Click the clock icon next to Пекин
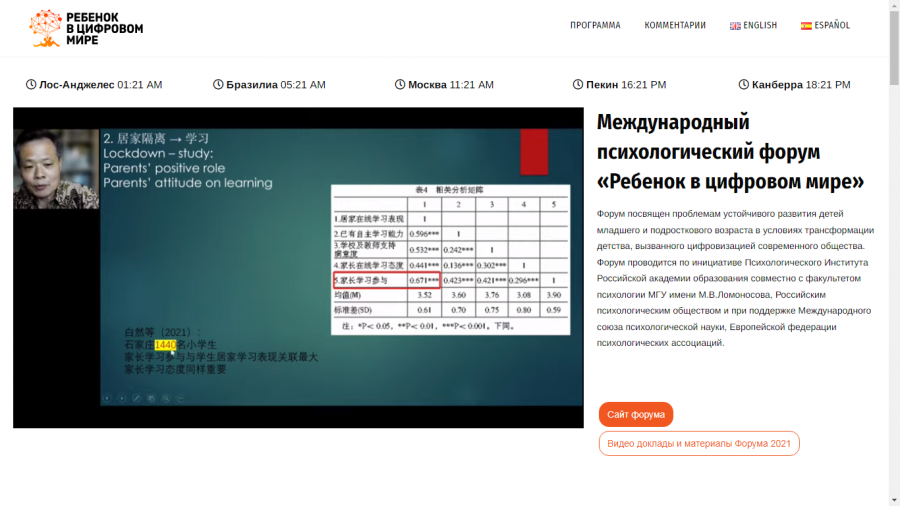The image size is (900, 506). (577, 84)
